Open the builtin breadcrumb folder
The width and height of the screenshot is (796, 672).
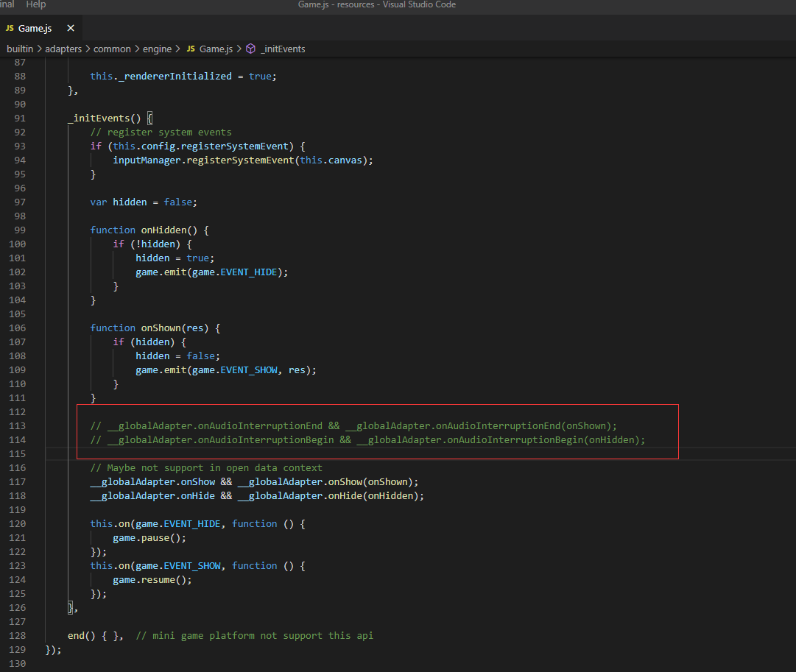(x=20, y=49)
